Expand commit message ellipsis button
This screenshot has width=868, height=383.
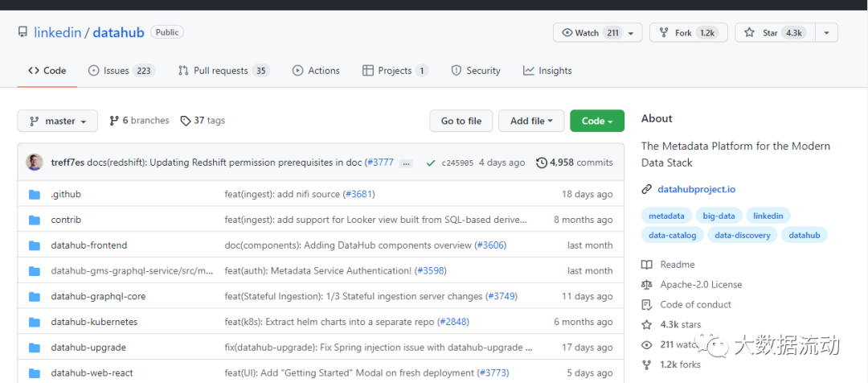pyautogui.click(x=407, y=163)
